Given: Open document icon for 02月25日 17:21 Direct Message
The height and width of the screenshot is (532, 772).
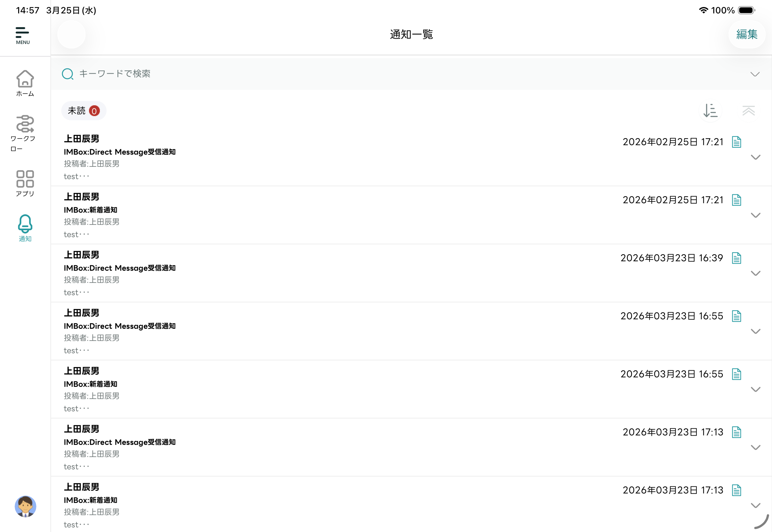Looking at the screenshot, I should click(736, 142).
